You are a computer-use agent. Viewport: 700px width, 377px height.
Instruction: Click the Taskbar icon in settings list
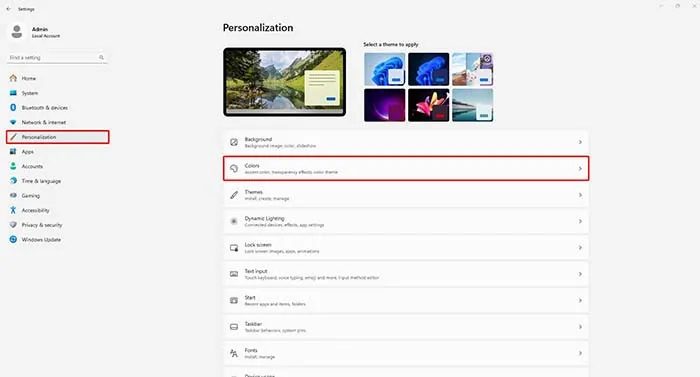[x=234, y=327]
